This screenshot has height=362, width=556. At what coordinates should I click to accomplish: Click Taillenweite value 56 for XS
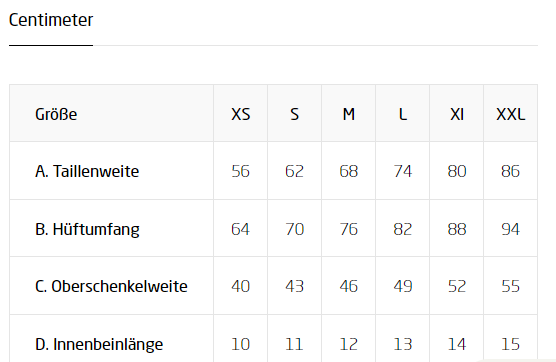click(240, 171)
